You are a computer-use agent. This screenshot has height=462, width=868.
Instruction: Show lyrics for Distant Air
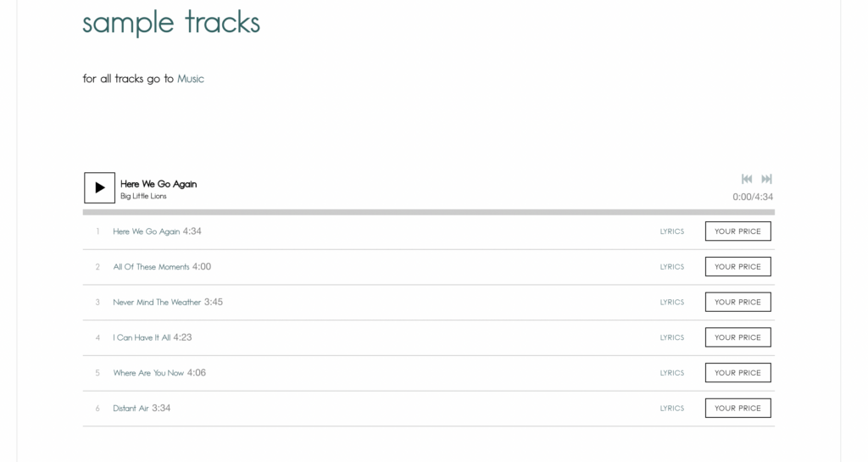tap(672, 409)
